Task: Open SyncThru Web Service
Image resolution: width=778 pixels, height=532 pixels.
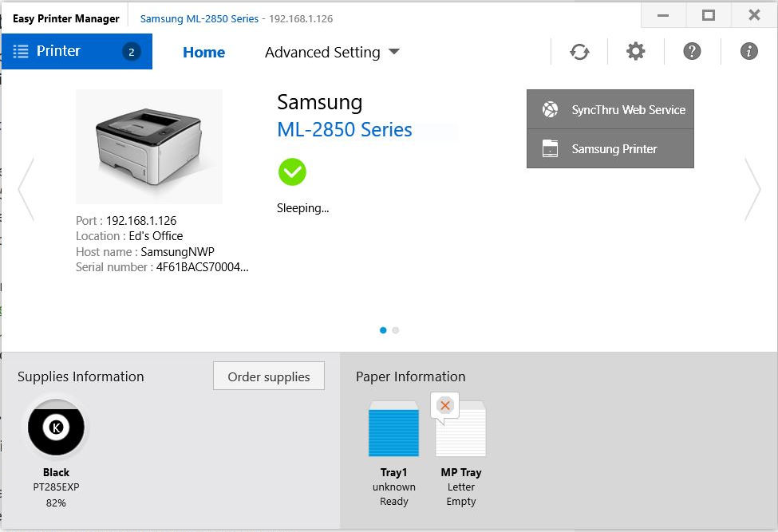Action: point(610,109)
